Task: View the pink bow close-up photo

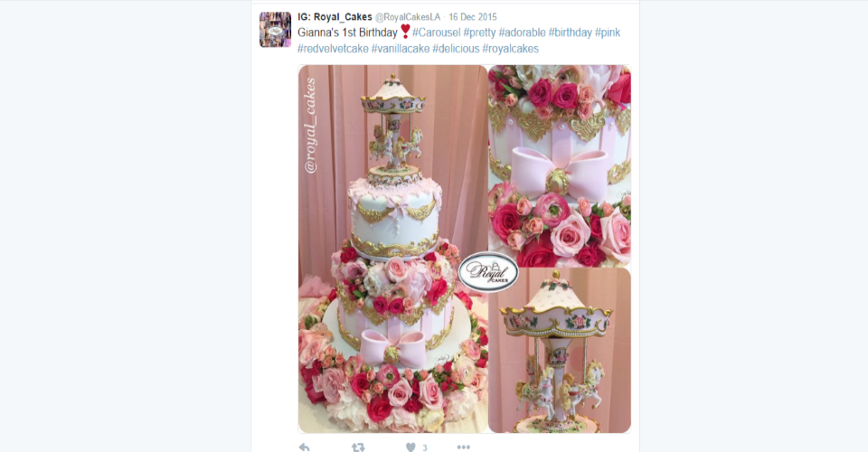Action: pyautogui.click(x=560, y=166)
